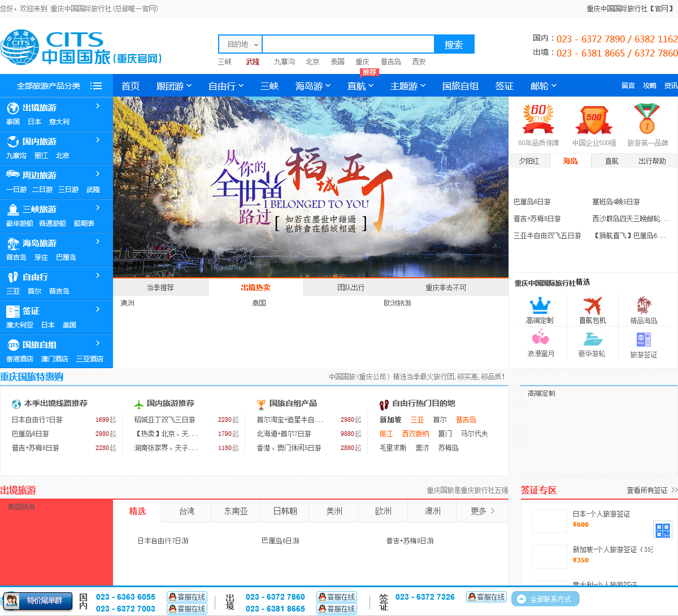Screen dimensions: 678x616
Task: Open 巴厘岛6日游 in 海岛 list
Action: click(x=532, y=202)
